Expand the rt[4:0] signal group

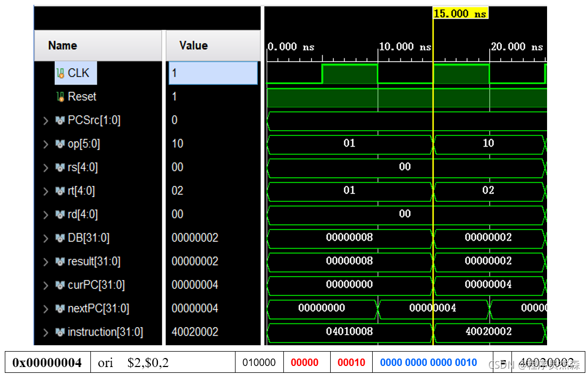click(x=46, y=191)
